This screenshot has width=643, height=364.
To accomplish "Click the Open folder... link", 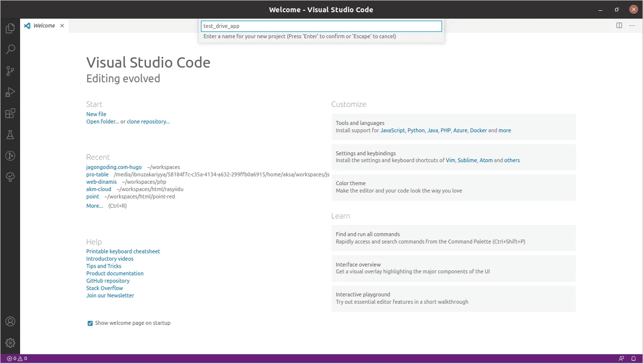I will click(102, 121).
